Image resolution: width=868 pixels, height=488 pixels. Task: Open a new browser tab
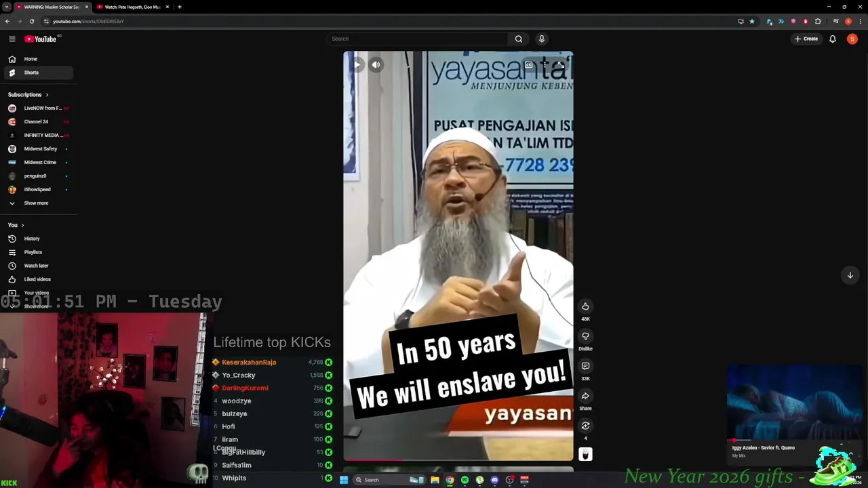pyautogui.click(x=179, y=7)
